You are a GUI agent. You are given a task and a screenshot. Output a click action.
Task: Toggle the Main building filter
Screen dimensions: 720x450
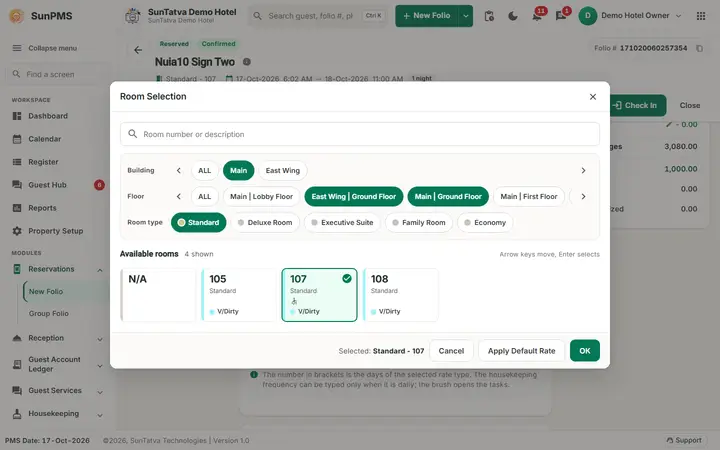coord(238,170)
